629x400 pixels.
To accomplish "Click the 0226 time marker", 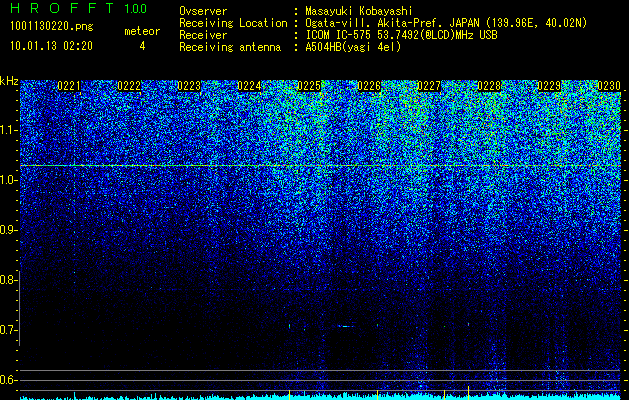I will tap(369, 86).
